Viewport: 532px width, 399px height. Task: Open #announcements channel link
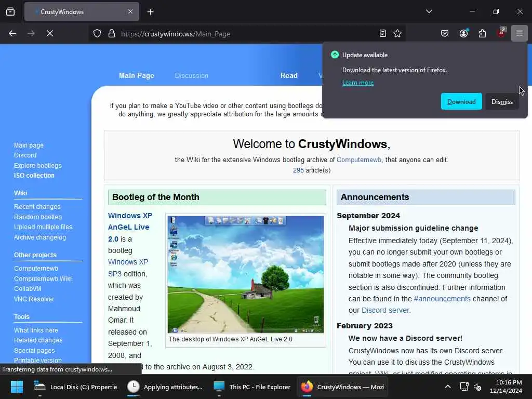click(x=442, y=299)
